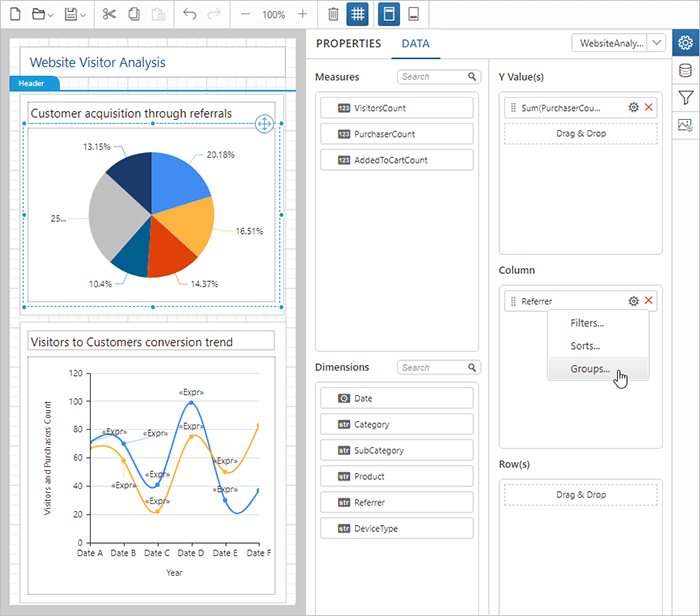Image resolution: width=700 pixels, height=616 pixels.
Task: Select the Product dimension
Action: pyautogui.click(x=396, y=476)
